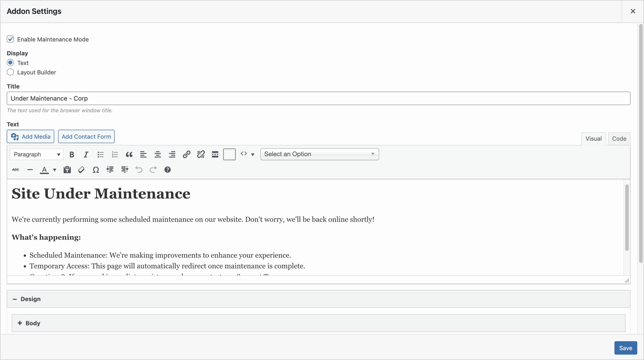Align text right
The width and height of the screenshot is (644, 360).
(172, 154)
